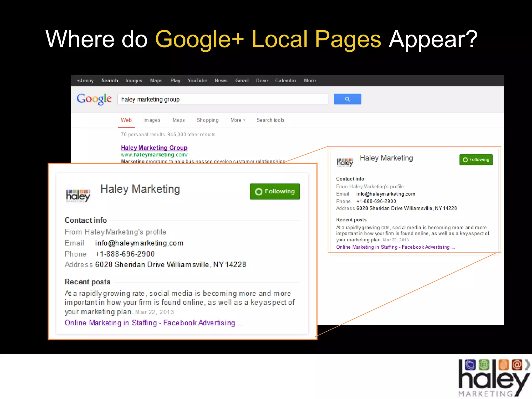This screenshot has width=532, height=399.
Task: Open Gmail in the top bar
Action: pos(242,81)
